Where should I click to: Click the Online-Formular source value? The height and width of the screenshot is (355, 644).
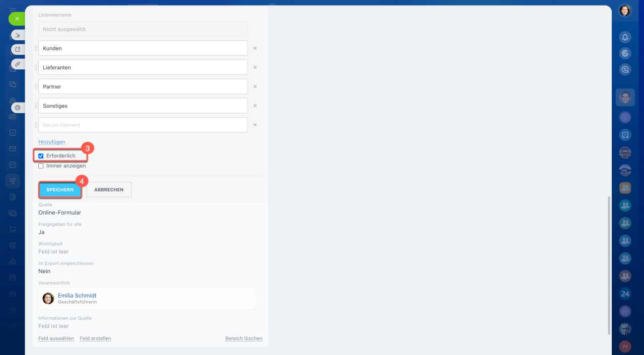(x=59, y=213)
